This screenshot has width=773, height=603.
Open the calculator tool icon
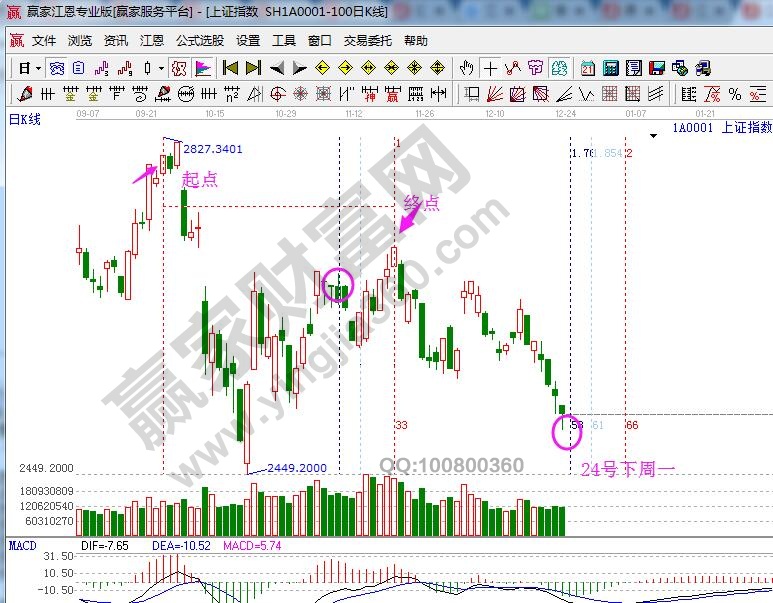pos(610,69)
